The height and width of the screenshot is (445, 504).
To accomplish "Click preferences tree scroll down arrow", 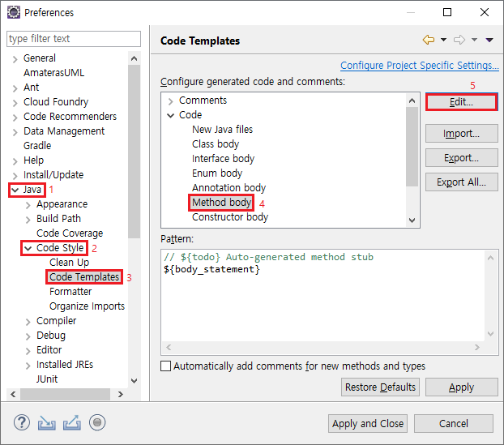I will [134, 380].
